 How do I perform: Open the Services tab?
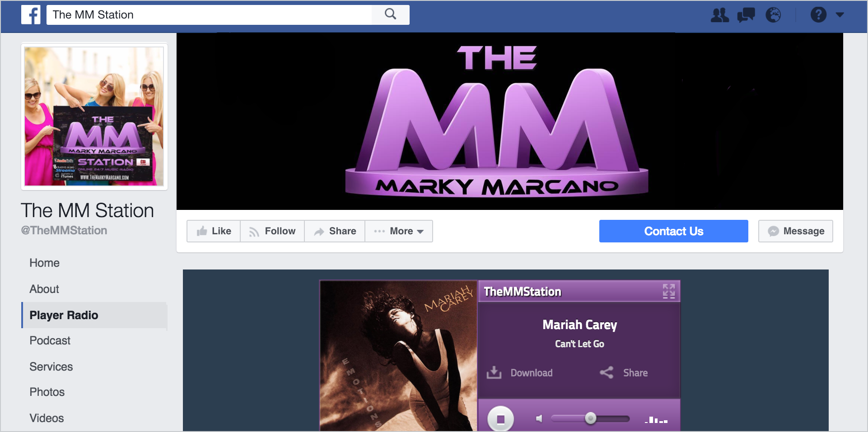point(51,367)
